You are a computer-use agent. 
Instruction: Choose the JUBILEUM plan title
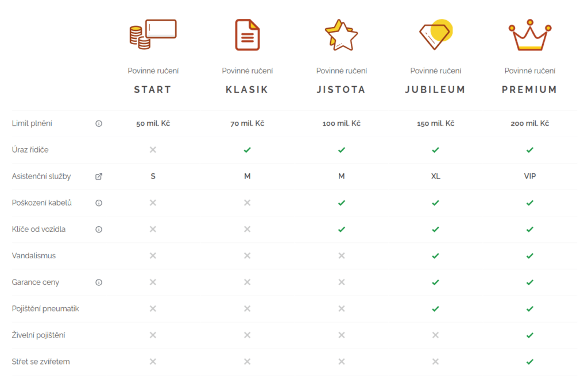(435, 90)
